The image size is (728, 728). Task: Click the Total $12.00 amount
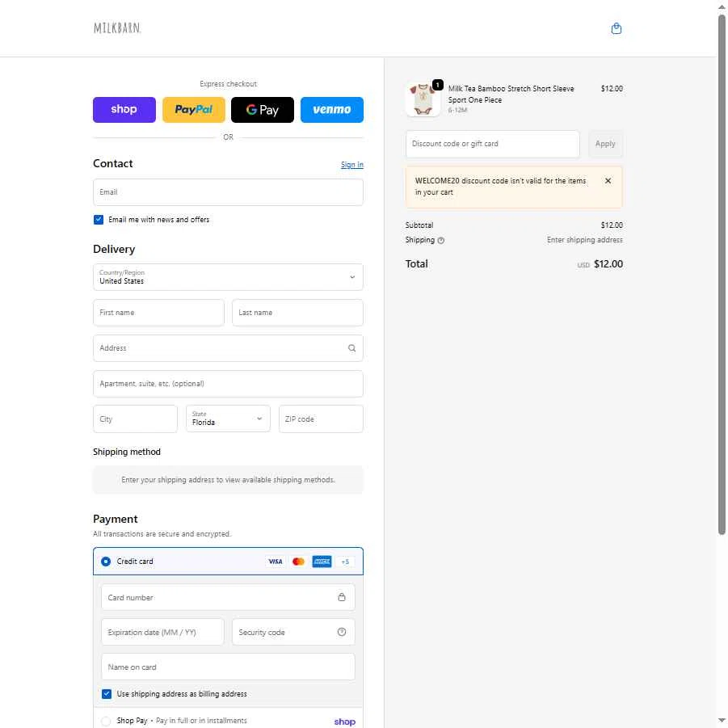click(608, 264)
